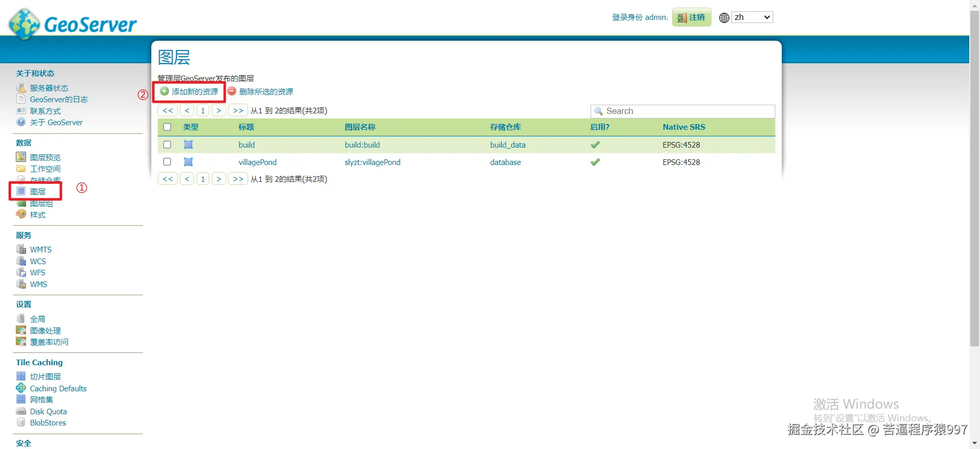Go to next page in top pager
The image size is (980, 449).
click(x=218, y=110)
